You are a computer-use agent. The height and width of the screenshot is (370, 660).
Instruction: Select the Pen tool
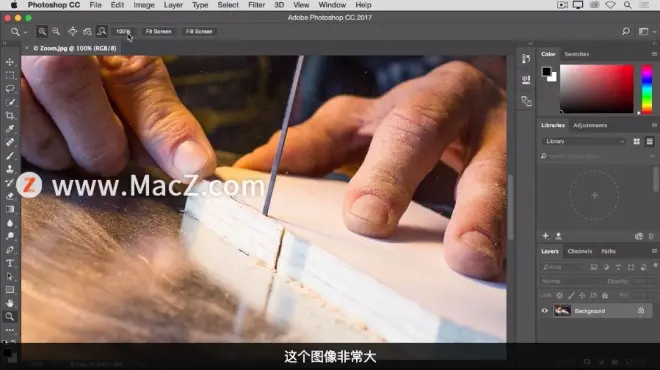(10, 250)
